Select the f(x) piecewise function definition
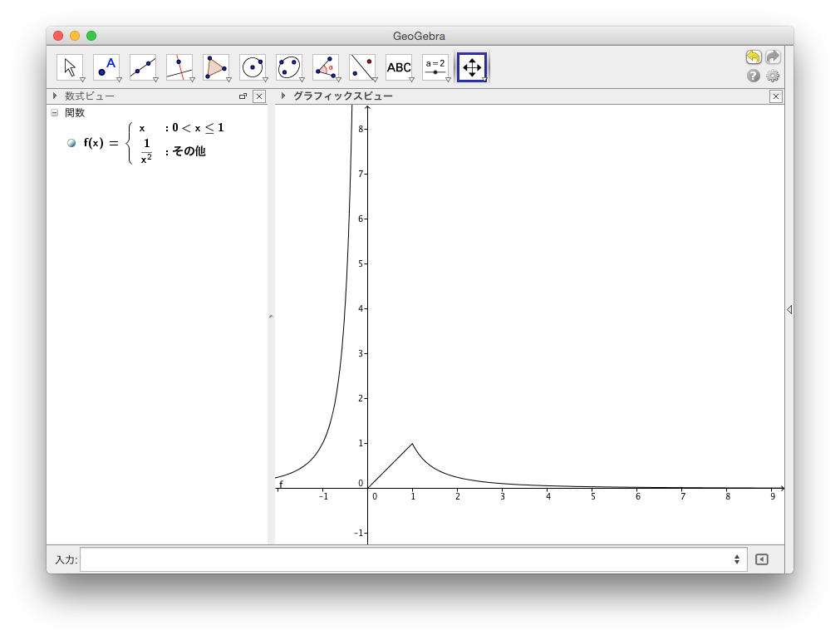Viewport: 840px width, 640px height. click(153, 143)
